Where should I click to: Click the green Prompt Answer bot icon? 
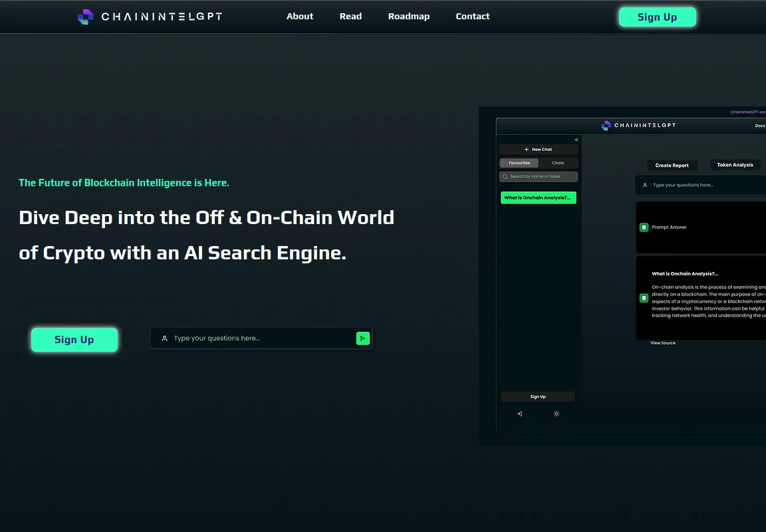pos(644,227)
